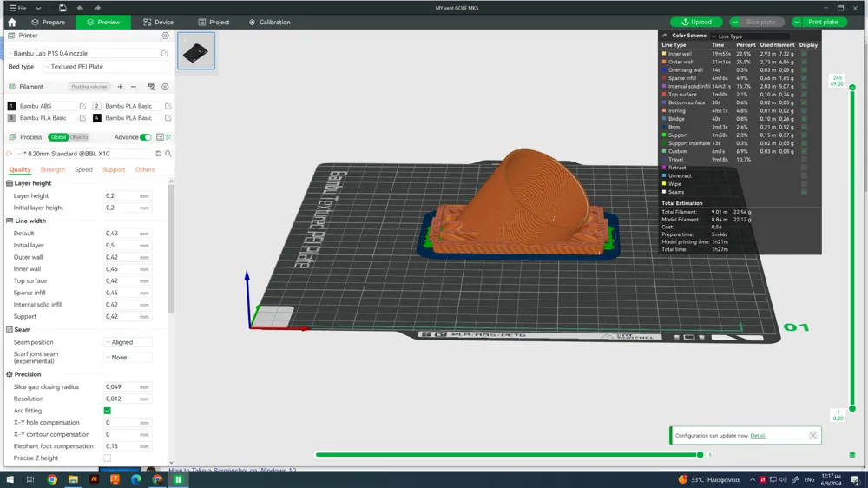
Task: Open Windows Start menu
Action: tap(10, 479)
